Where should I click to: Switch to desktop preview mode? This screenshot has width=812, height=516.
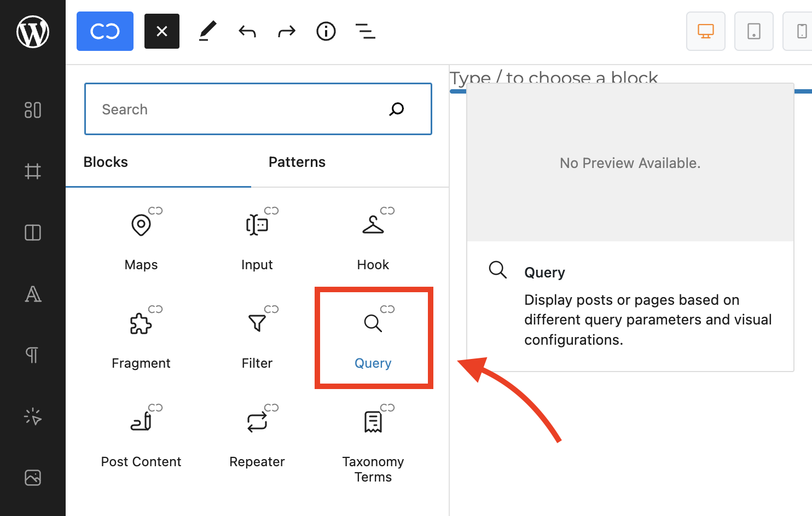click(x=706, y=31)
